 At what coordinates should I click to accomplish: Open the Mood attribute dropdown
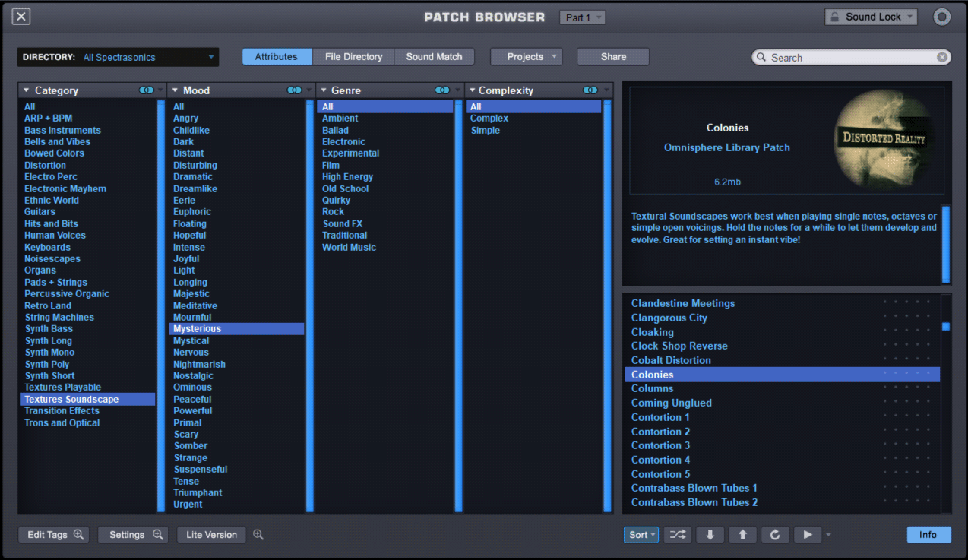(175, 90)
